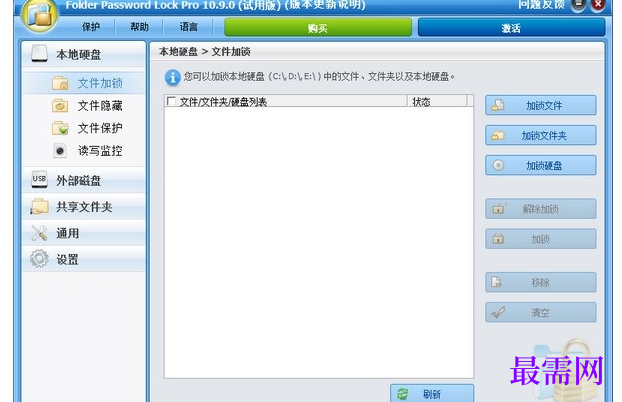Image resolution: width=622 pixels, height=402 pixels.
Task: Minimize the Folder Password Lock window
Action: click(578, 5)
